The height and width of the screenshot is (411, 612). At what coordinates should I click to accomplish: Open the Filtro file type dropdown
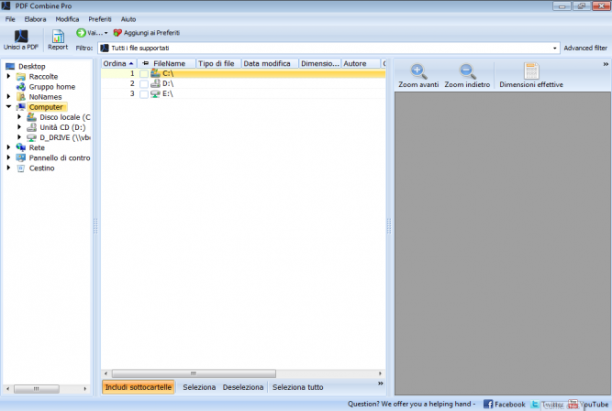[329, 48]
